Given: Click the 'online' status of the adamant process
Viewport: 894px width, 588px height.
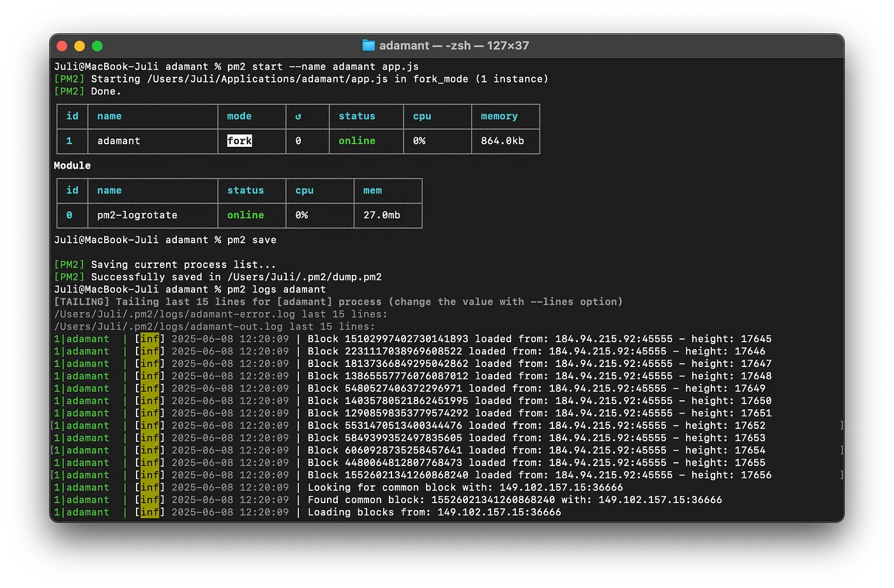Looking at the screenshot, I should pyautogui.click(x=357, y=140).
